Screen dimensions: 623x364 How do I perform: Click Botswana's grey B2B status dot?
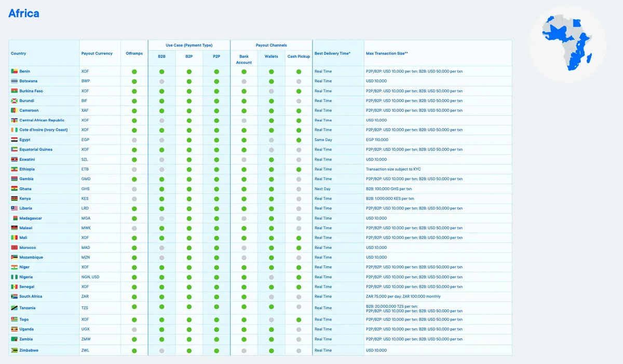coord(162,81)
